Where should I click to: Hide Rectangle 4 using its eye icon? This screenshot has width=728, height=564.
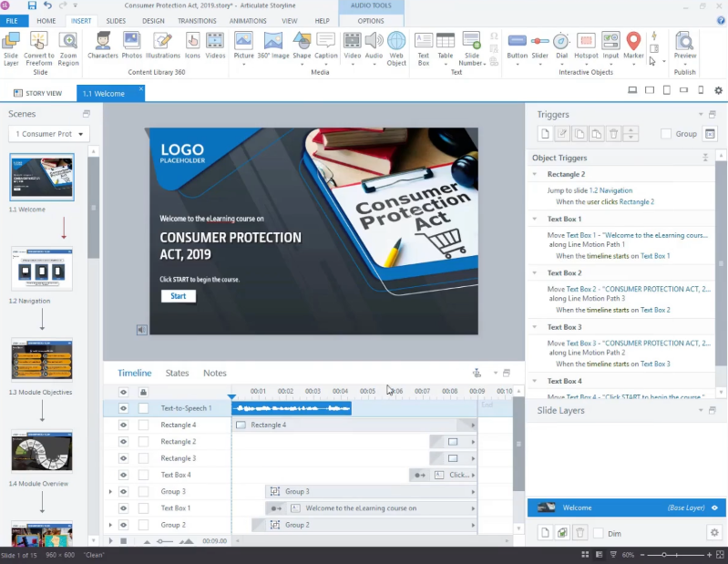click(x=124, y=426)
